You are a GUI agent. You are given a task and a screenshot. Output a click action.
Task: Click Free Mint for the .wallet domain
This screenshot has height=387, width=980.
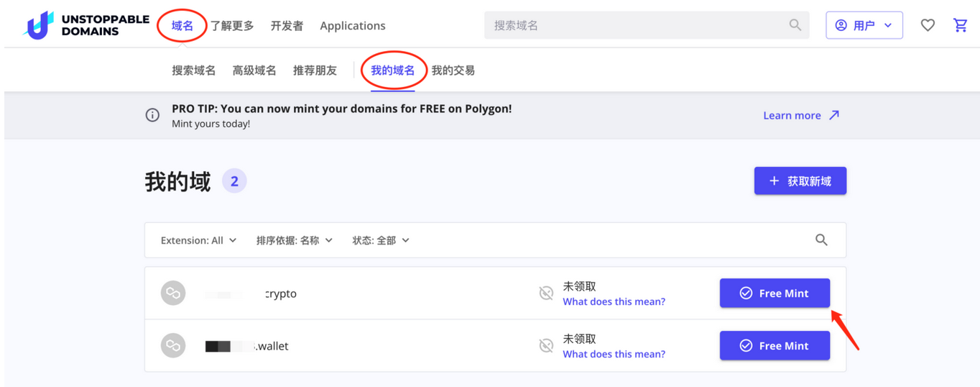(x=775, y=345)
